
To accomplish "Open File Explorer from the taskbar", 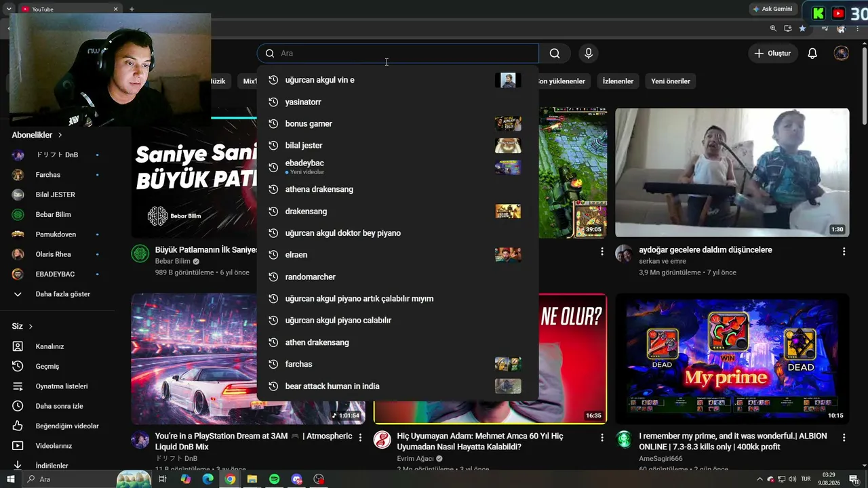I will coord(252,479).
